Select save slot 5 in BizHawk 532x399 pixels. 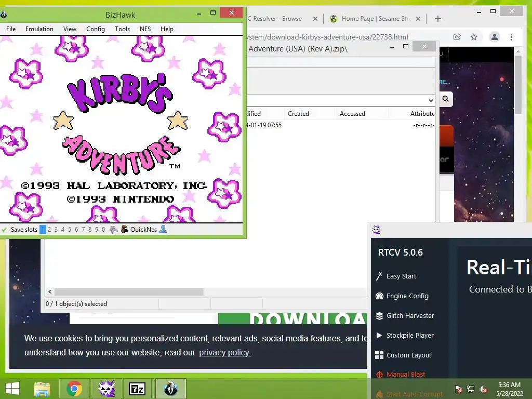pyautogui.click(x=70, y=229)
